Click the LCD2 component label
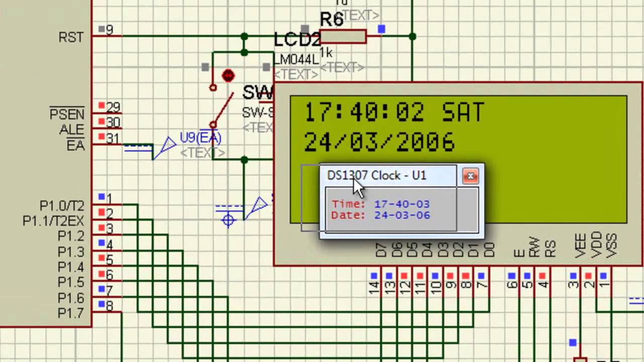 (297, 40)
